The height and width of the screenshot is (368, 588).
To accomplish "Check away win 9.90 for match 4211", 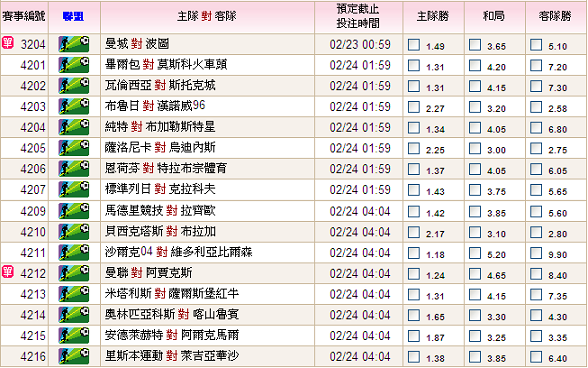I will coord(536,253).
